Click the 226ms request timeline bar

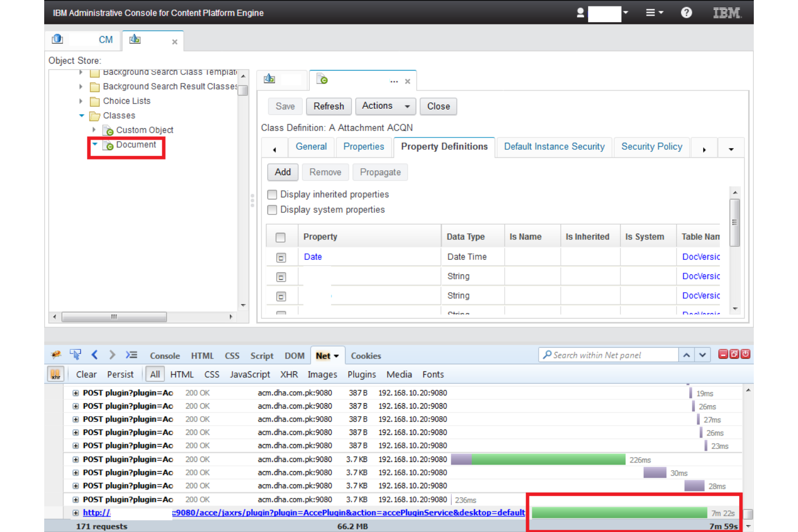(x=538, y=459)
